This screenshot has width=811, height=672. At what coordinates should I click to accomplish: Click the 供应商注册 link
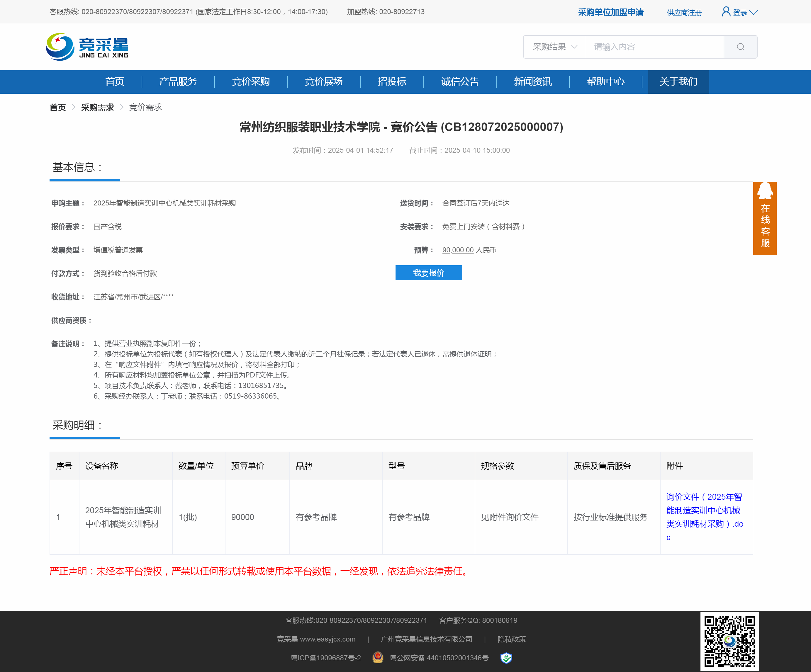click(x=684, y=12)
